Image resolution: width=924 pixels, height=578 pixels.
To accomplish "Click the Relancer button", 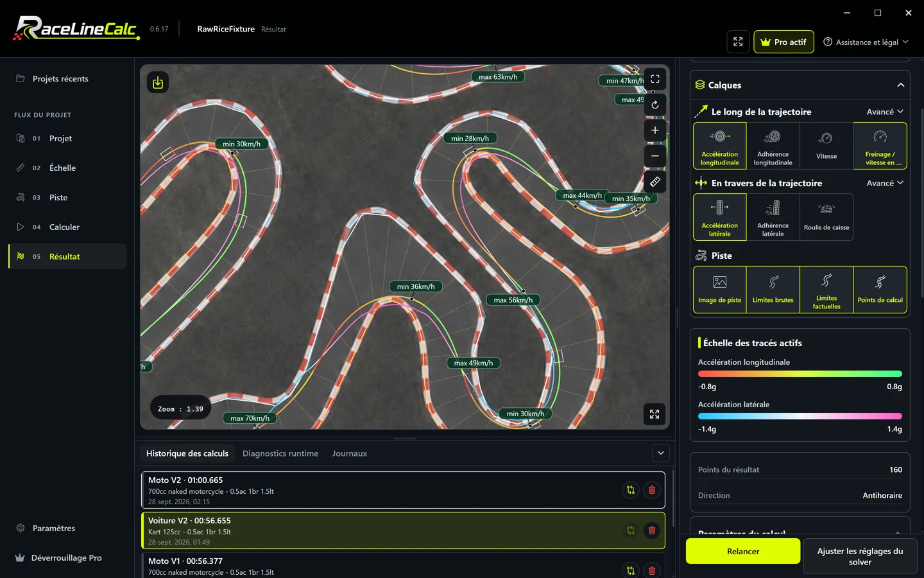I will click(x=743, y=551).
